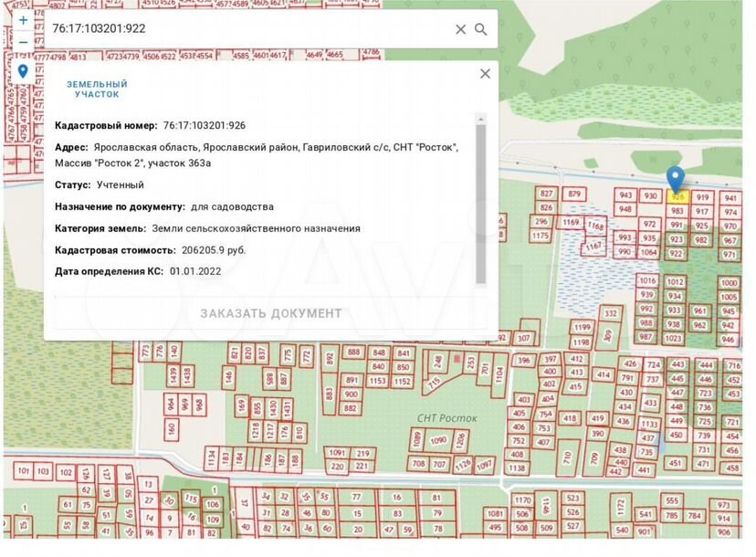The height and width of the screenshot is (557, 756).
Task: Zoom out of the map with minus button
Action: (23, 42)
